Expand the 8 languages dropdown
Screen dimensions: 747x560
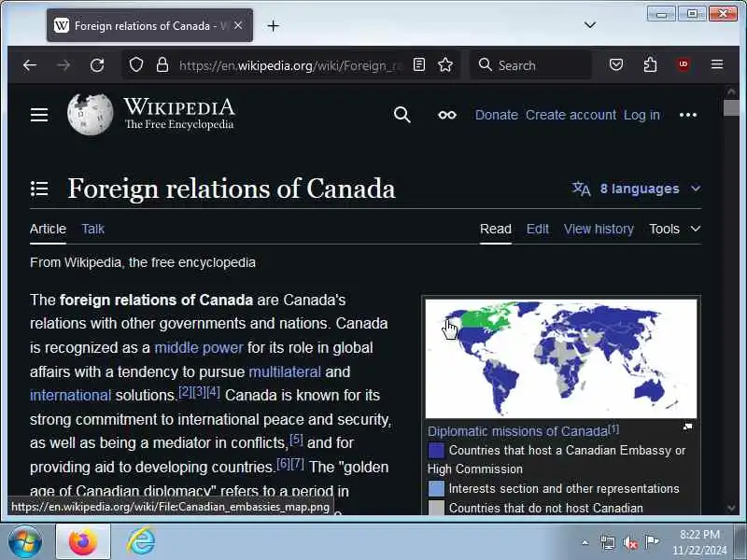point(637,189)
